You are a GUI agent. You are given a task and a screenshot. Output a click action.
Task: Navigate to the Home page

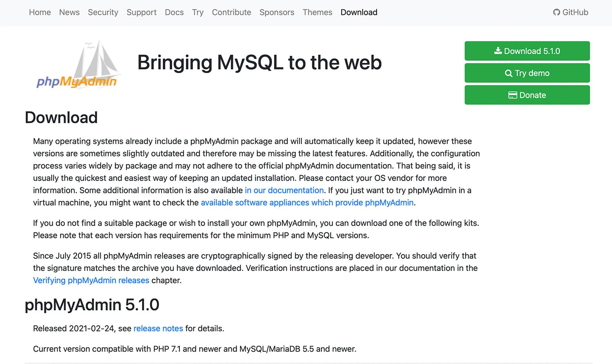pyautogui.click(x=40, y=12)
